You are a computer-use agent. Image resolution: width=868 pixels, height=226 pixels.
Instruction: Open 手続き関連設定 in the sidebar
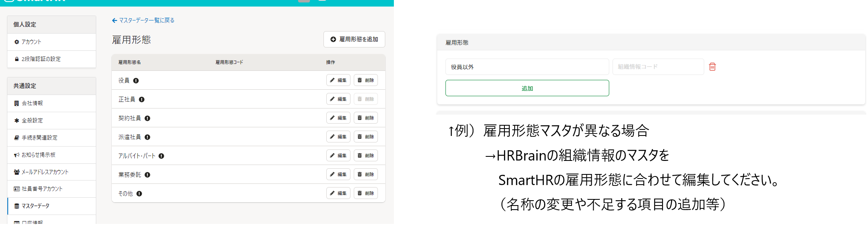(52, 138)
